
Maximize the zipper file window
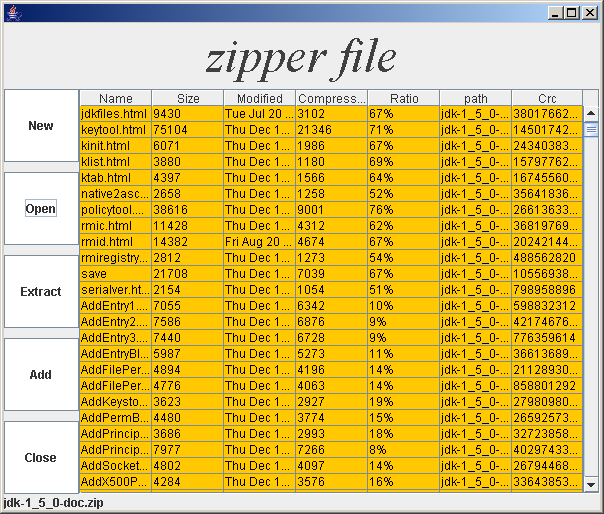[x=571, y=12]
